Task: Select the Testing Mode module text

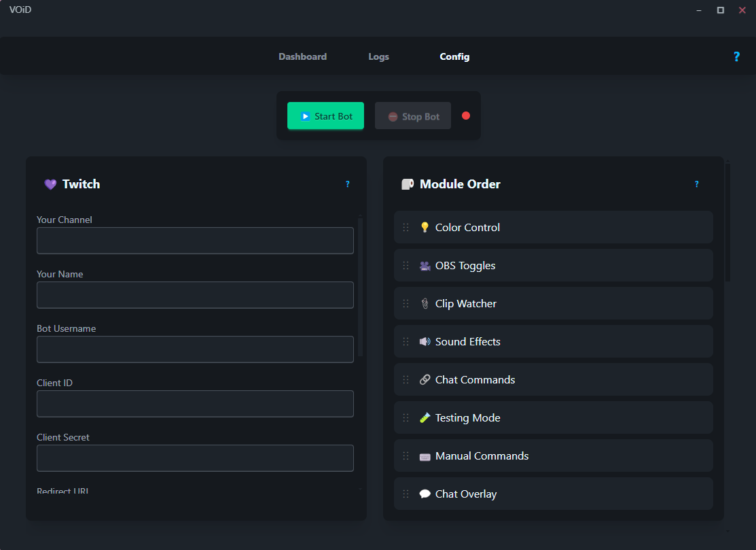Action: [x=468, y=418]
